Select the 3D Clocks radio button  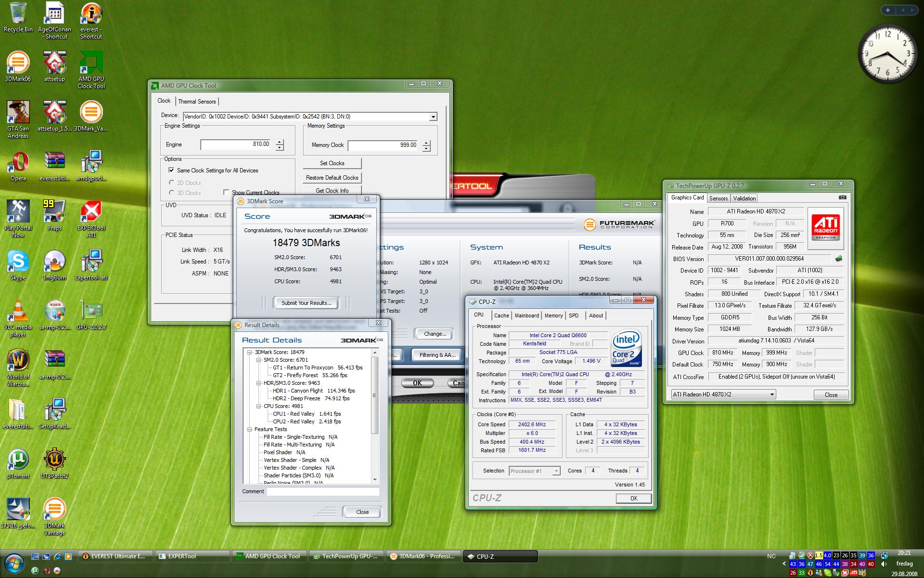pos(171,193)
